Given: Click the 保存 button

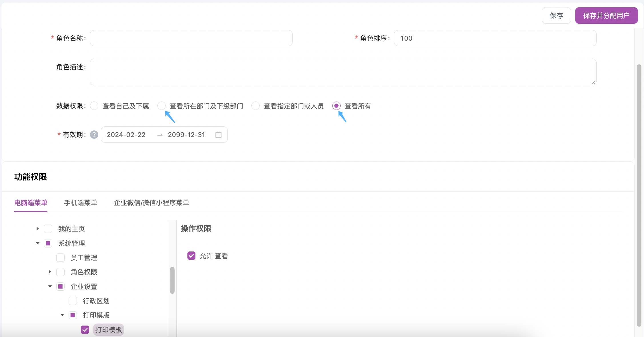Looking at the screenshot, I should 556,15.
